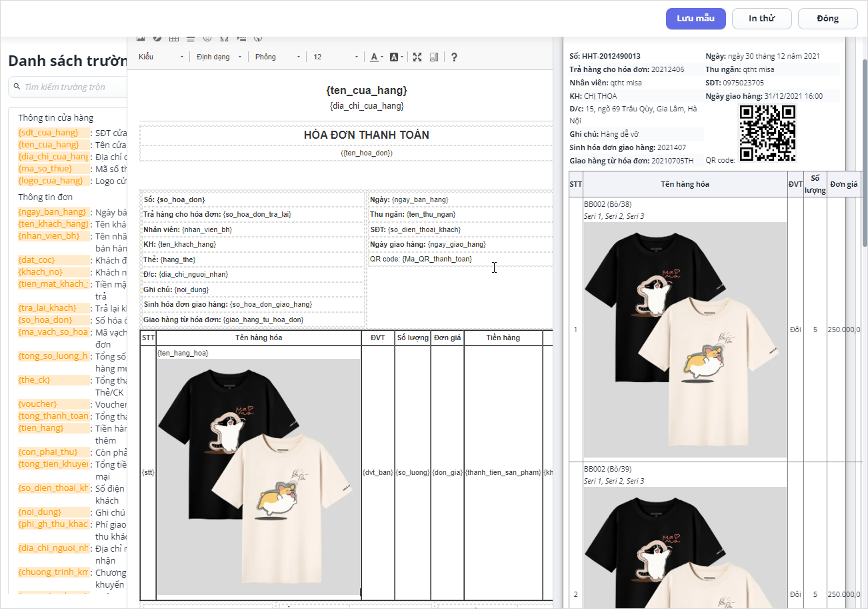Select the T-shirt image in the template editor
Screen dimensions: 868x609
(x=259, y=476)
